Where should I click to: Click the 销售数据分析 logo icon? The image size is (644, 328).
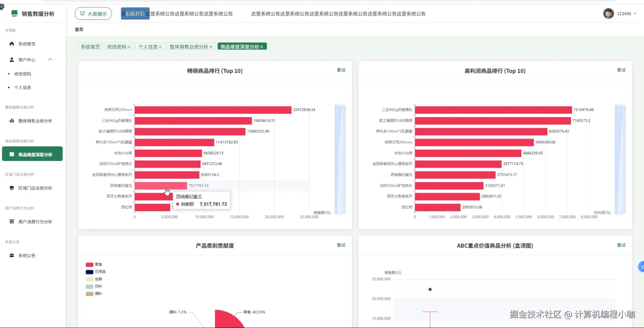pos(14,13)
